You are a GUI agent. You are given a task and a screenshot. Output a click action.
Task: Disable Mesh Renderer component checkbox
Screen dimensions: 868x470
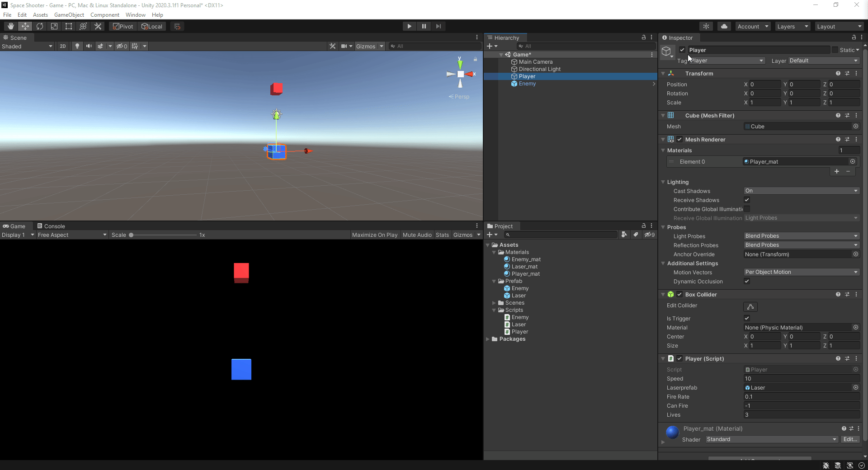(679, 139)
